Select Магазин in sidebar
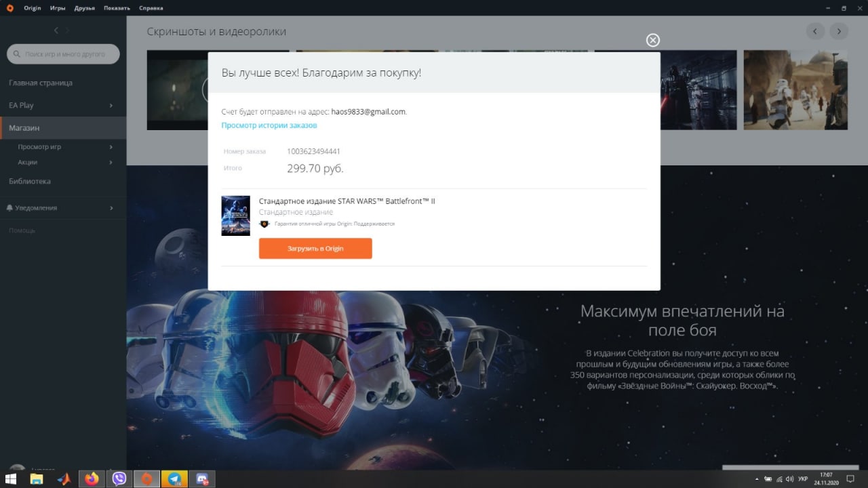 coord(63,128)
